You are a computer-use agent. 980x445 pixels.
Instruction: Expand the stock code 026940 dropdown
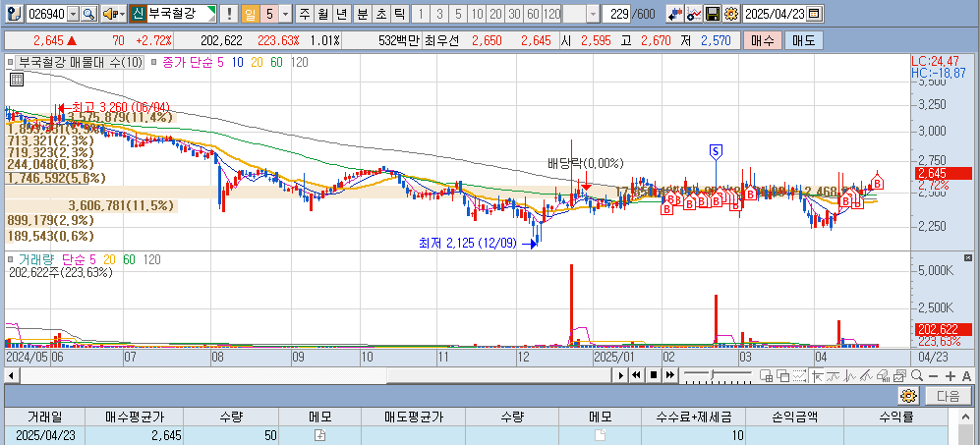pyautogui.click(x=73, y=14)
